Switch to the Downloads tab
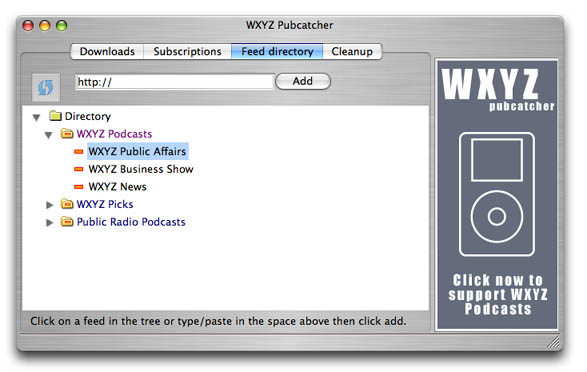 pyautogui.click(x=107, y=51)
